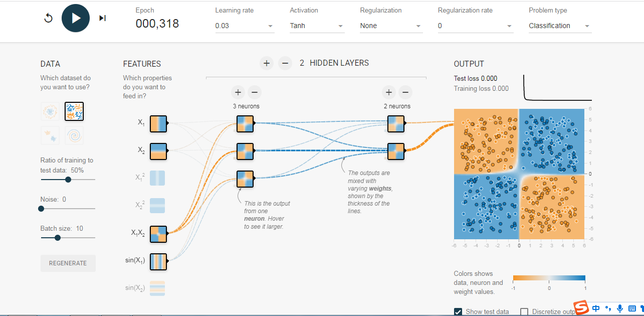644x316 pixels.
Task: Click the Training loss 0.000 text
Action: (x=481, y=88)
